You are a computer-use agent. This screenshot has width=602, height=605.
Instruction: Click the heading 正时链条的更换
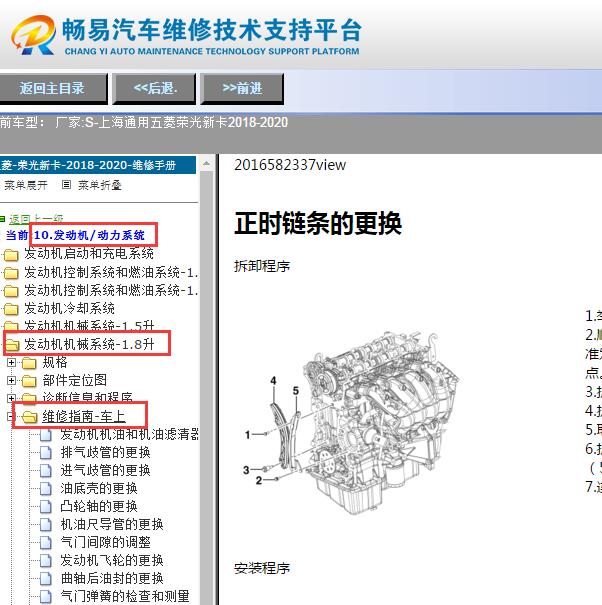point(318,223)
